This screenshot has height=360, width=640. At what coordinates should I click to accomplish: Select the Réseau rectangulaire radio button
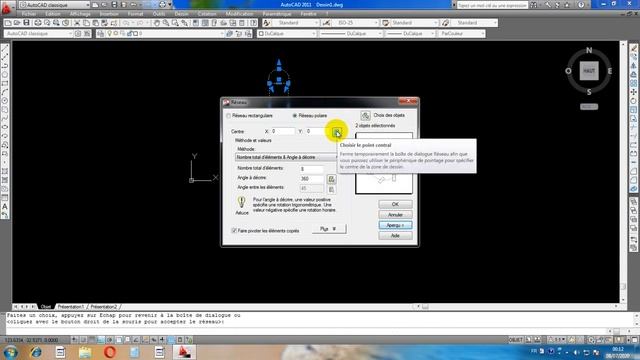coord(229,116)
